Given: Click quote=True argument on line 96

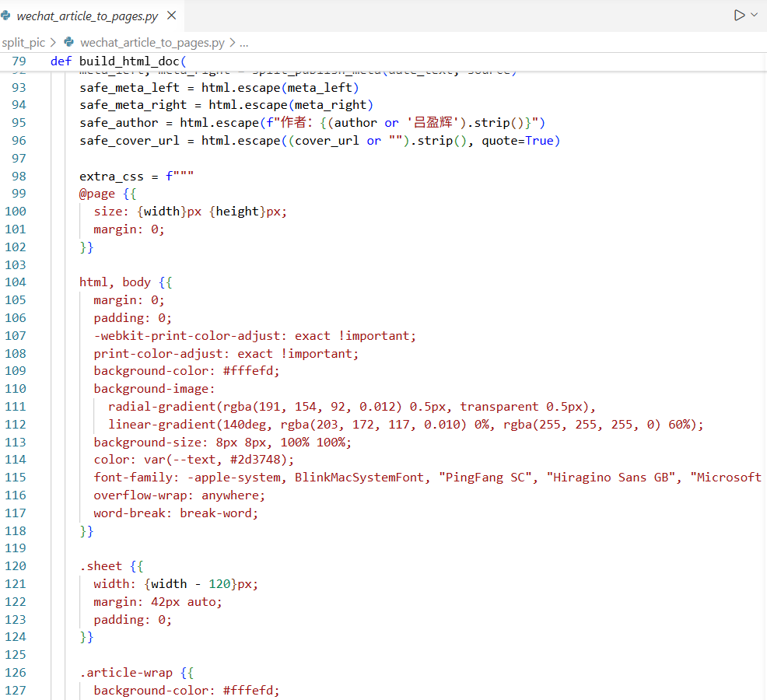Looking at the screenshot, I should coord(517,141).
